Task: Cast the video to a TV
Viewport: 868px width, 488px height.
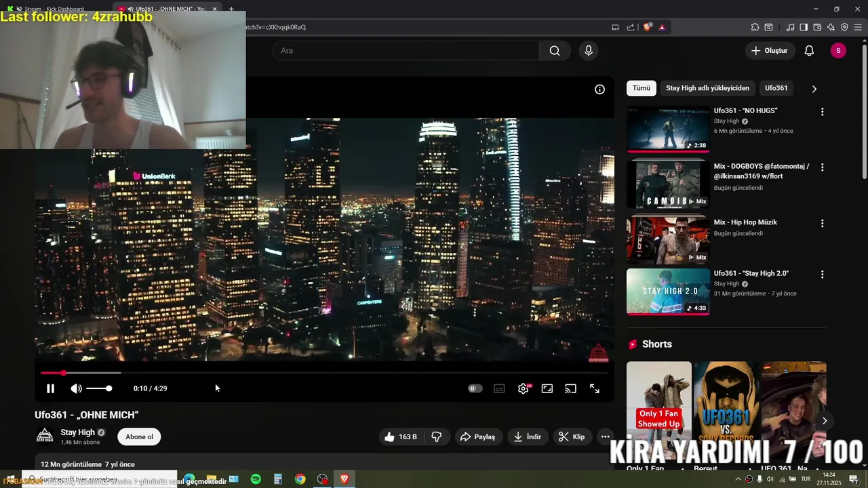Action: coord(571,388)
